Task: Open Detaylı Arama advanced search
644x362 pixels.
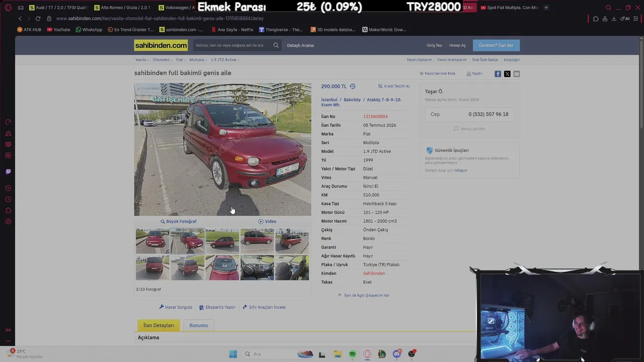Action: (x=300, y=45)
